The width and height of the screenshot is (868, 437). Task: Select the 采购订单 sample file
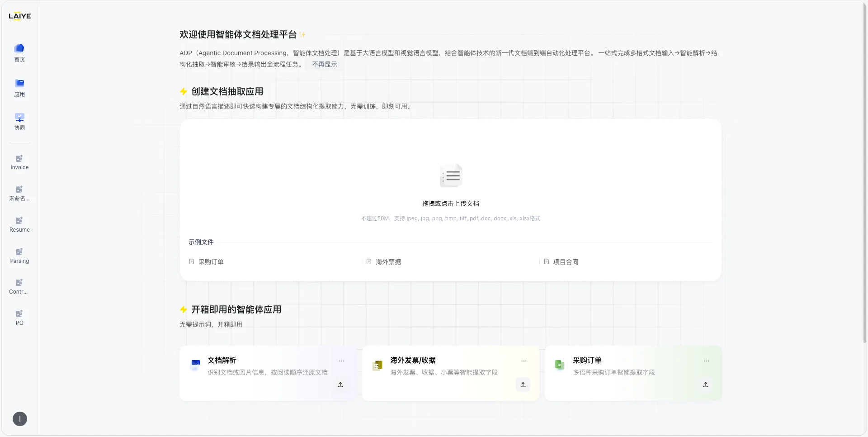click(x=207, y=262)
